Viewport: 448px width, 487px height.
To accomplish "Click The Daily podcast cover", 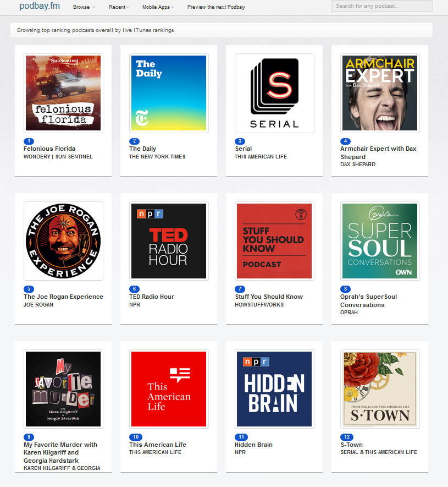I will coord(169,93).
